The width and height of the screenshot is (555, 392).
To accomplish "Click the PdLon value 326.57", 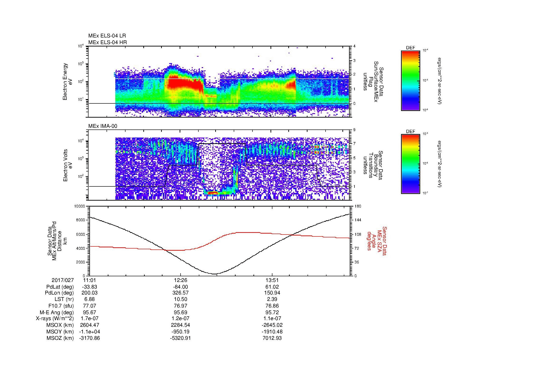I will click(181, 293).
